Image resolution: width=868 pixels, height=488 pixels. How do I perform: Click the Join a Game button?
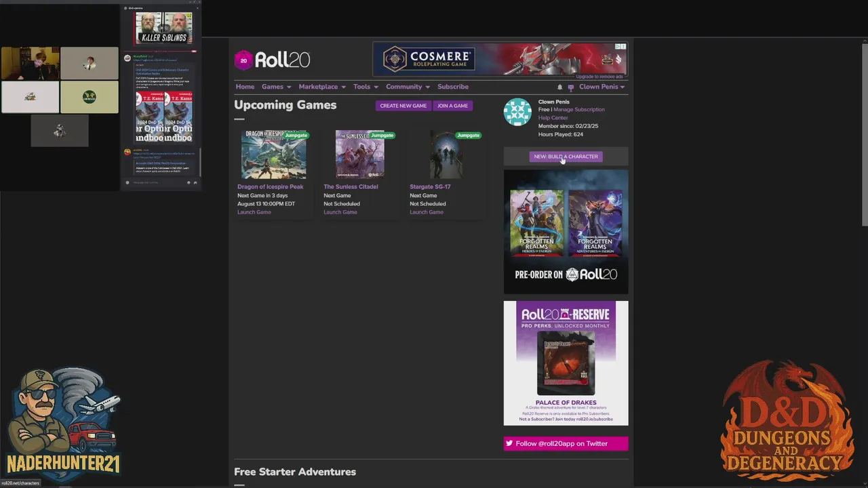452,106
